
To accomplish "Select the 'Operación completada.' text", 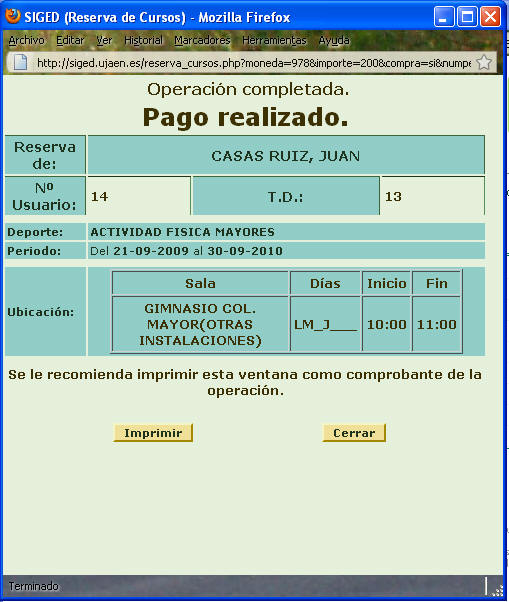I will click(248, 89).
